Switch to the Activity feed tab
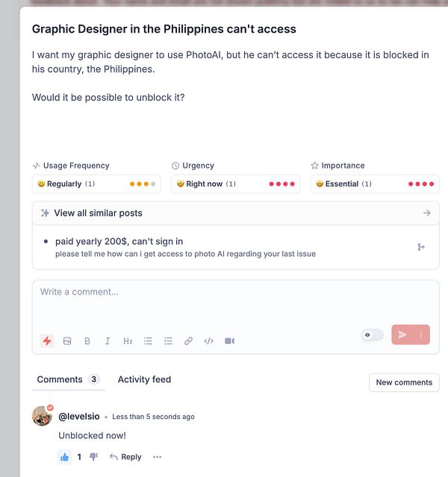 [144, 379]
